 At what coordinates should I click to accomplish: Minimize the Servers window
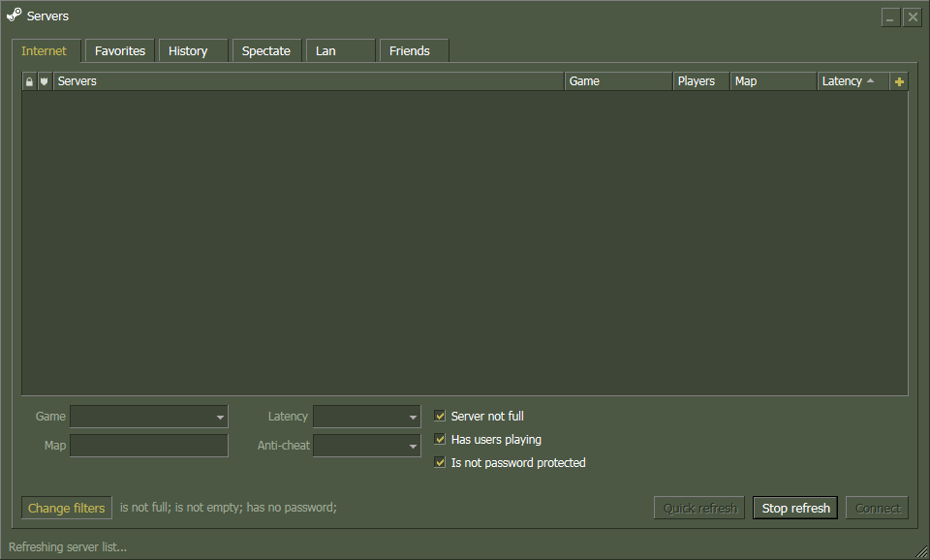[x=889, y=17]
